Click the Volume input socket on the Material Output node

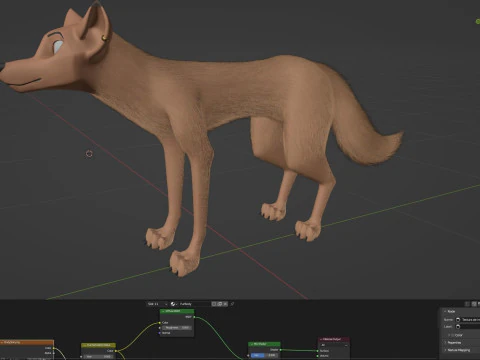click(x=318, y=356)
